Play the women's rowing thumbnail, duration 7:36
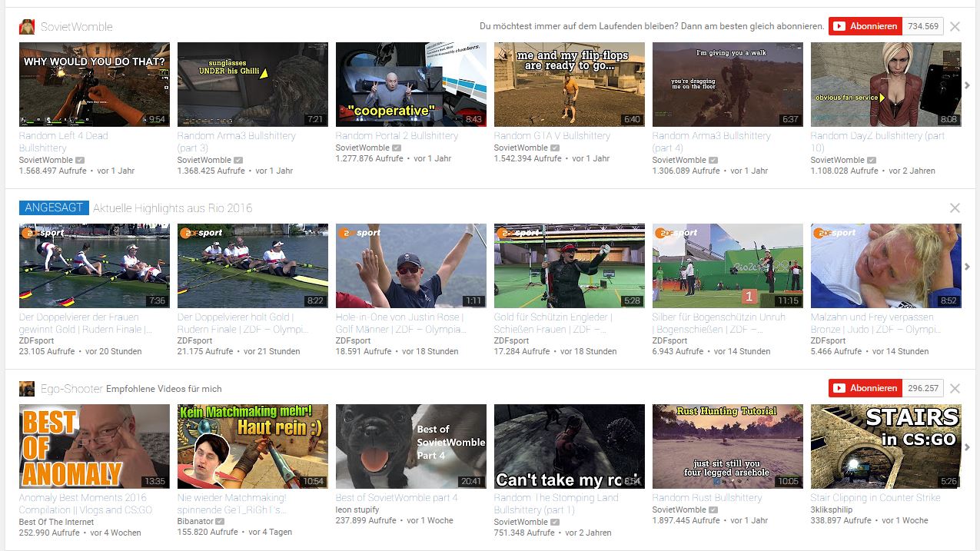980x551 pixels. coord(95,266)
